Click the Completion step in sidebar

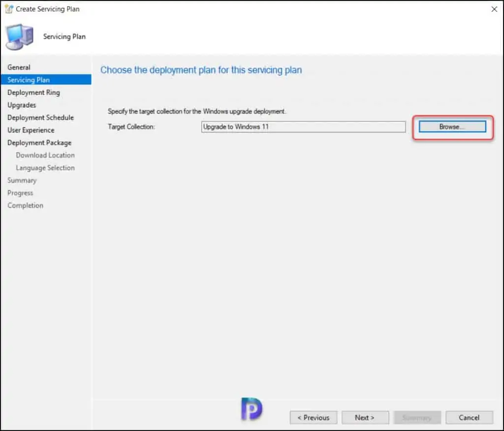click(25, 205)
